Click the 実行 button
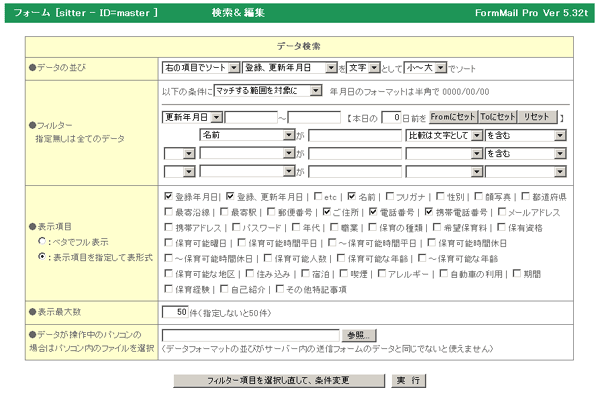This screenshot has height=398, width=600. tap(408, 380)
